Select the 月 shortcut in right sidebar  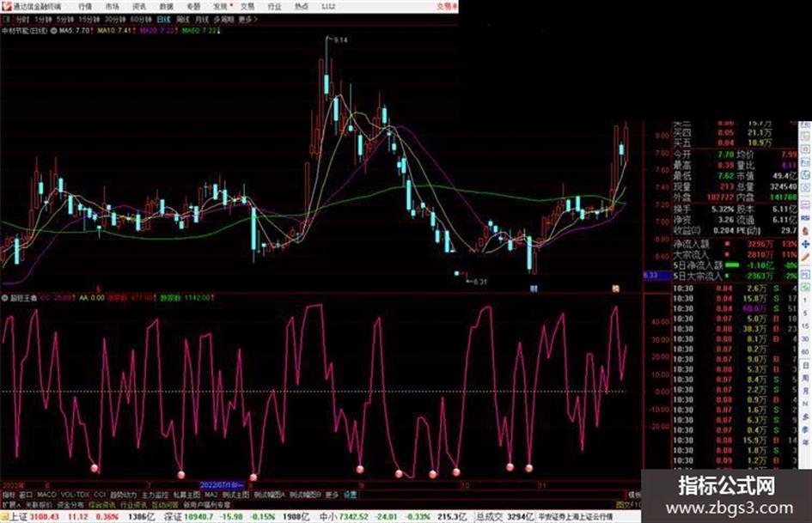click(805, 391)
